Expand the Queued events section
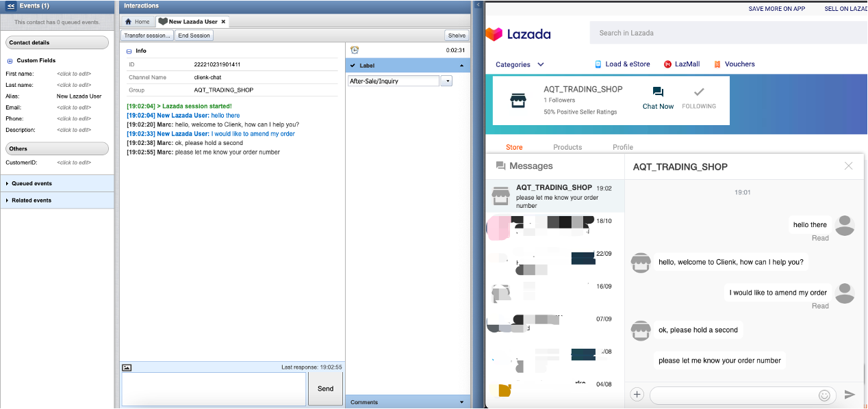The width and height of the screenshot is (868, 409). 57,183
